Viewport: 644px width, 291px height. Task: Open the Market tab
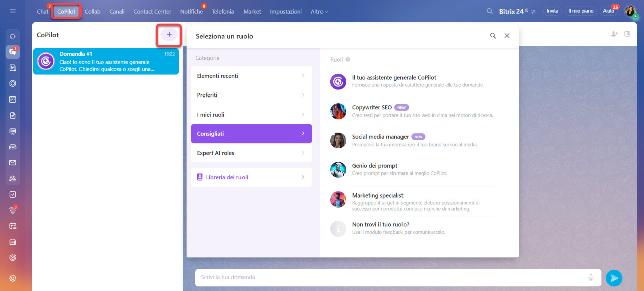pos(252,11)
